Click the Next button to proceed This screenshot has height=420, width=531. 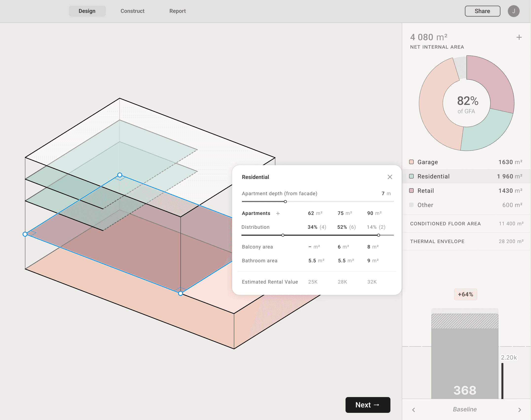[368, 405]
